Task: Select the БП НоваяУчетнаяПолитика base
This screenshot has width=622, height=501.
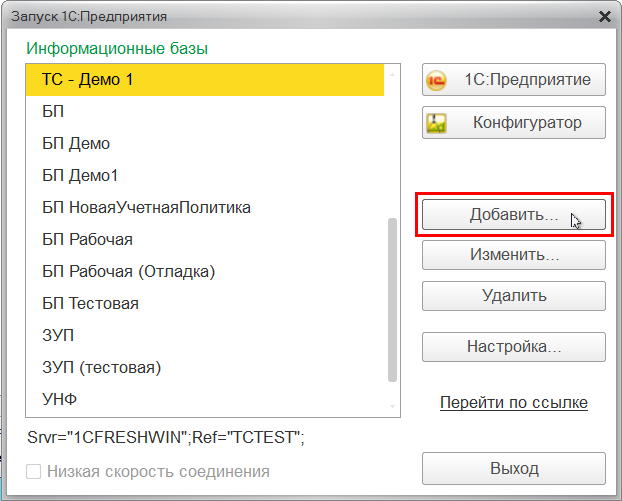Action: point(205,207)
